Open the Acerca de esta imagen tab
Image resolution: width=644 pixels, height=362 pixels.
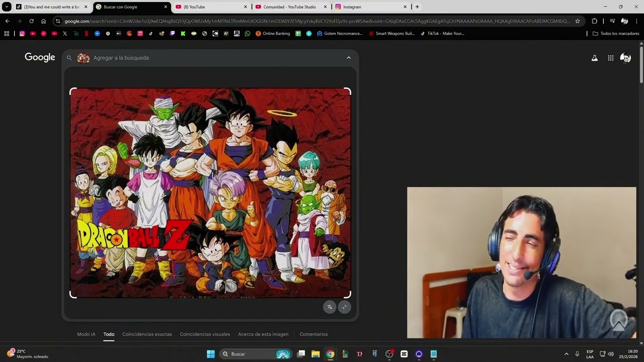pos(263,334)
